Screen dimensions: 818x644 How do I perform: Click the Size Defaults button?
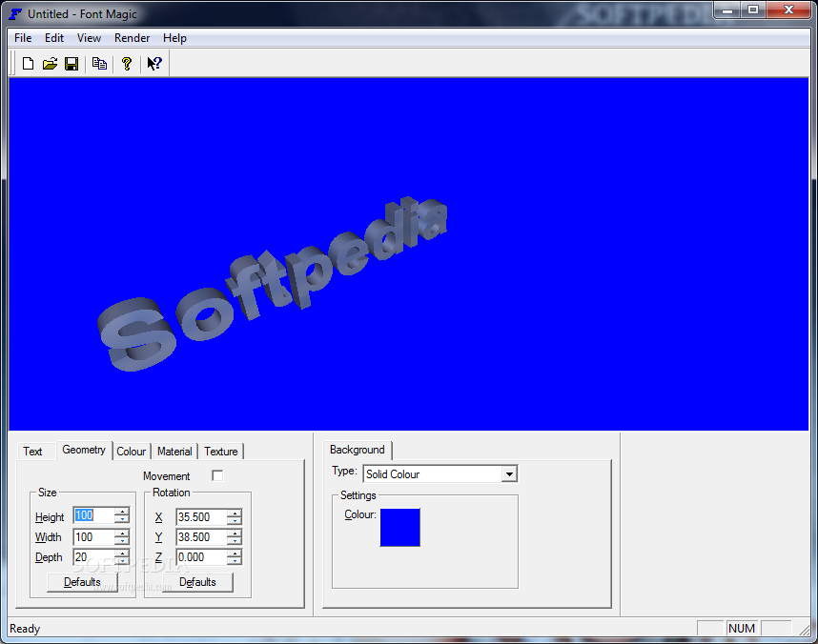click(x=82, y=582)
